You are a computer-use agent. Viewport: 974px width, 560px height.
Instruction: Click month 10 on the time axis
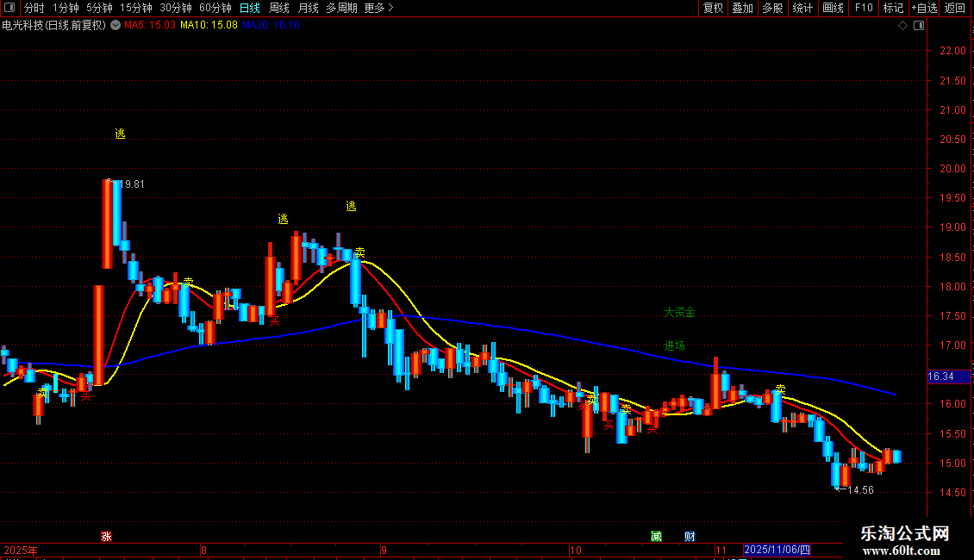(x=575, y=550)
